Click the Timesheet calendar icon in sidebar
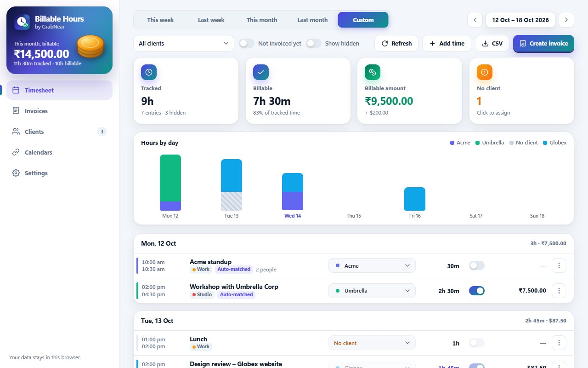 (x=16, y=90)
